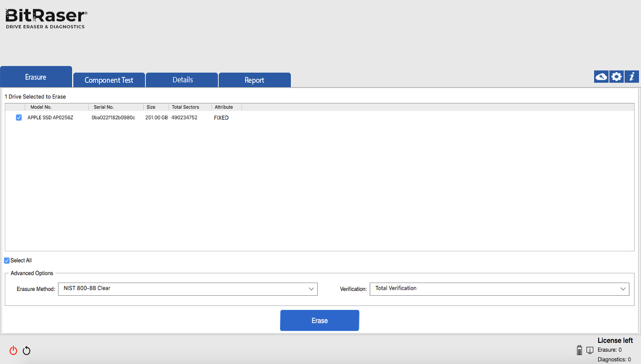View the Report tab
The height and width of the screenshot is (364, 641).
pos(255,80)
